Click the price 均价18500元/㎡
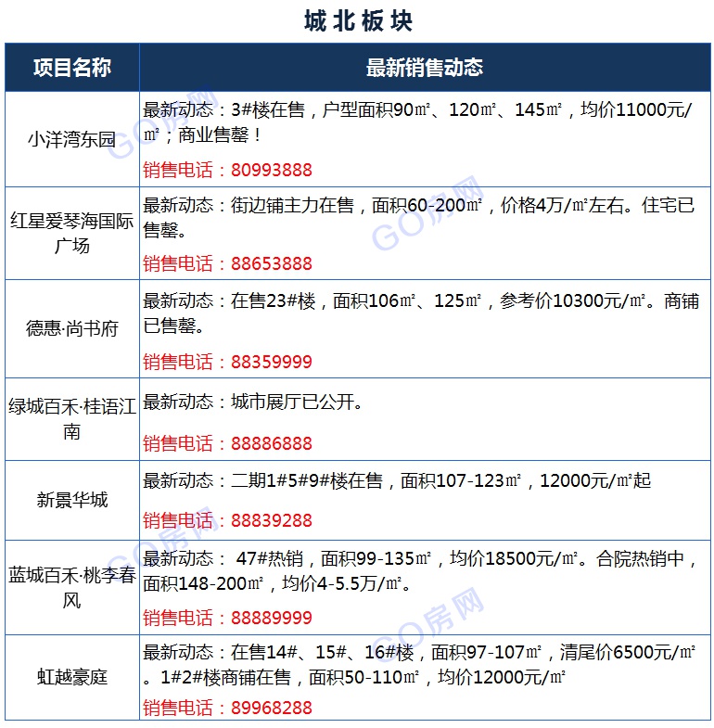The width and height of the screenshot is (714, 728). 514,558
